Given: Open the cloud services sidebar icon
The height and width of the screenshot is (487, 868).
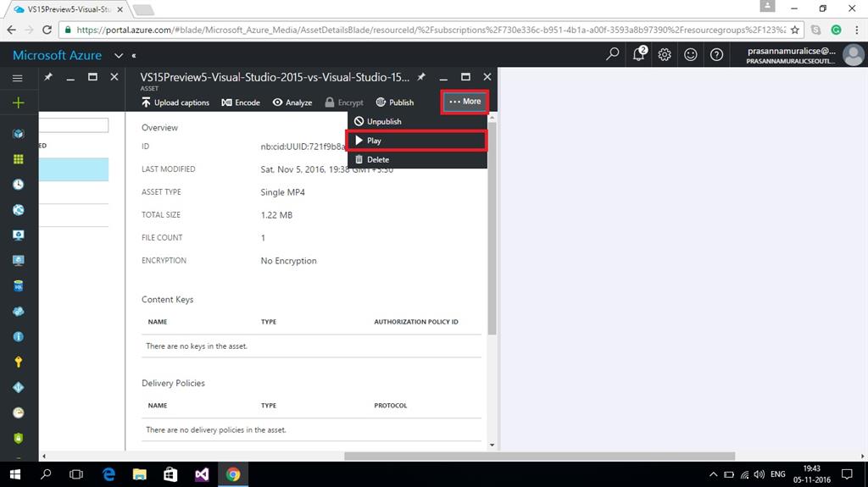Looking at the screenshot, I should pos(19,311).
